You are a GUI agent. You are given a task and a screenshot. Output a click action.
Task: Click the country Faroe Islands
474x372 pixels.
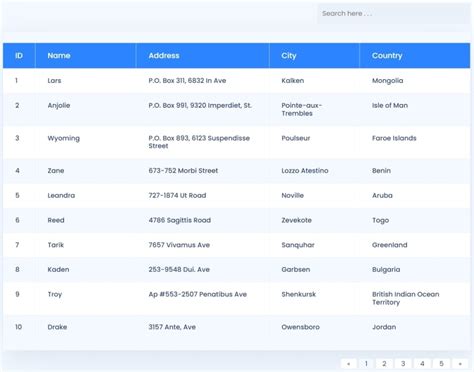(x=394, y=138)
